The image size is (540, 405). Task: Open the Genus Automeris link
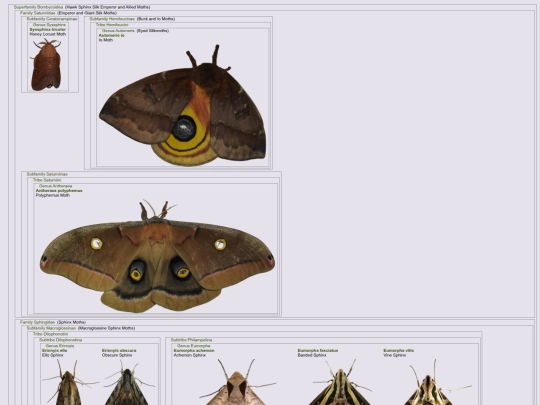(x=118, y=30)
